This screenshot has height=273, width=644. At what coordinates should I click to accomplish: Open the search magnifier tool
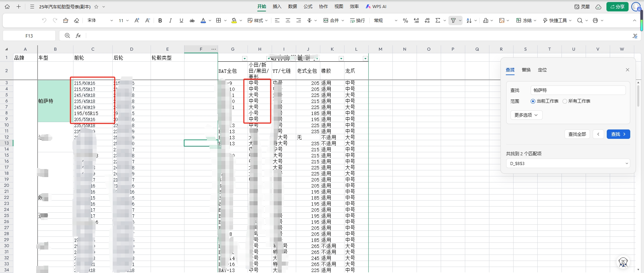click(x=580, y=20)
